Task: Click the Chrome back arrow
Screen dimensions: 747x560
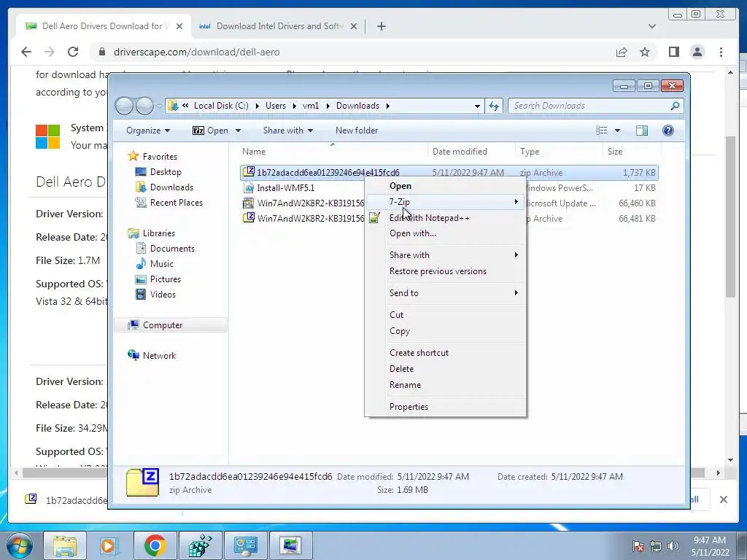Action: pos(26,52)
